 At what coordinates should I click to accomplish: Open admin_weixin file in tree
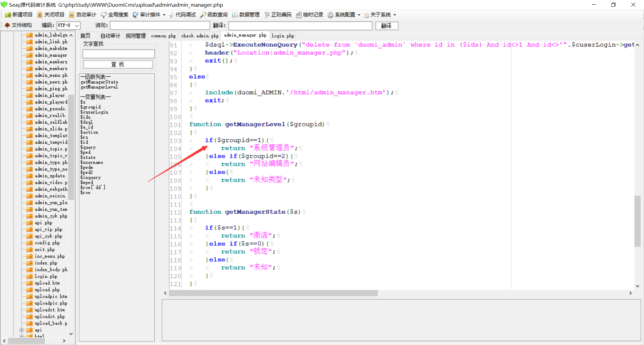pyautogui.click(x=50, y=196)
